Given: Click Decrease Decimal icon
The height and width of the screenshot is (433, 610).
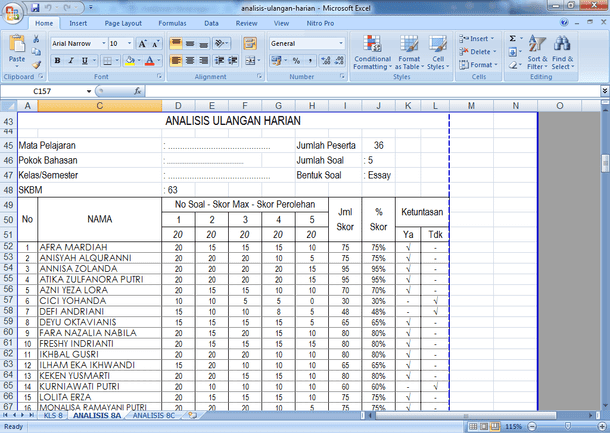Looking at the screenshot, I should point(339,61).
